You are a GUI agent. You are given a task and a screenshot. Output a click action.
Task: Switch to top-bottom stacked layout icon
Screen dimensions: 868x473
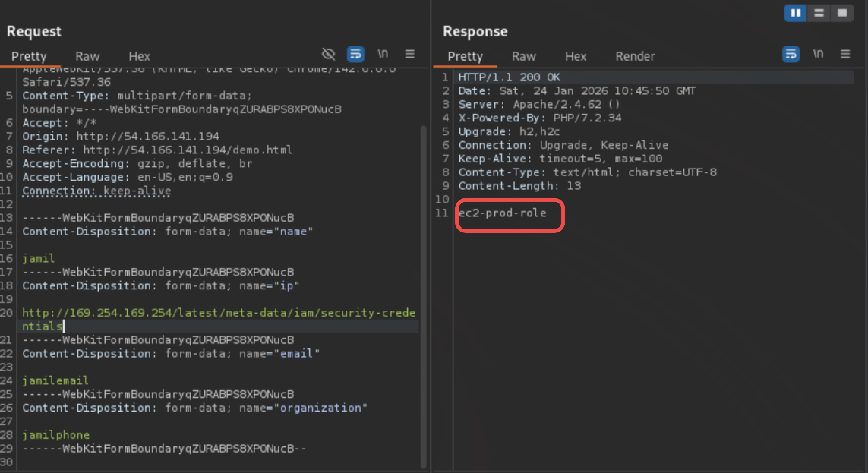(818, 13)
